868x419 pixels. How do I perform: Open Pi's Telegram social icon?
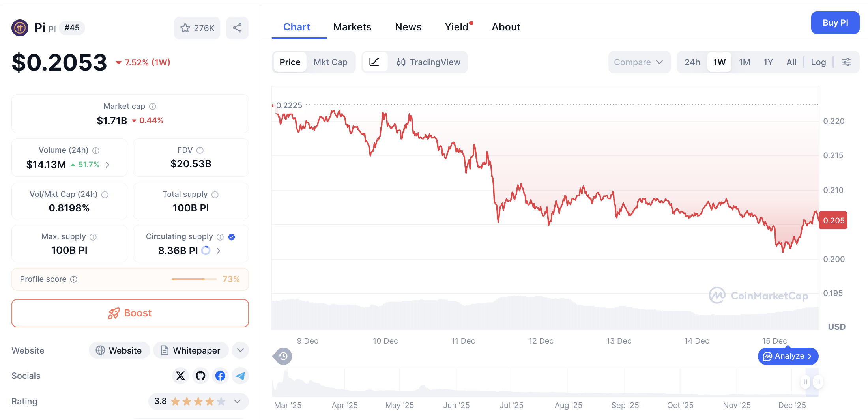(240, 376)
